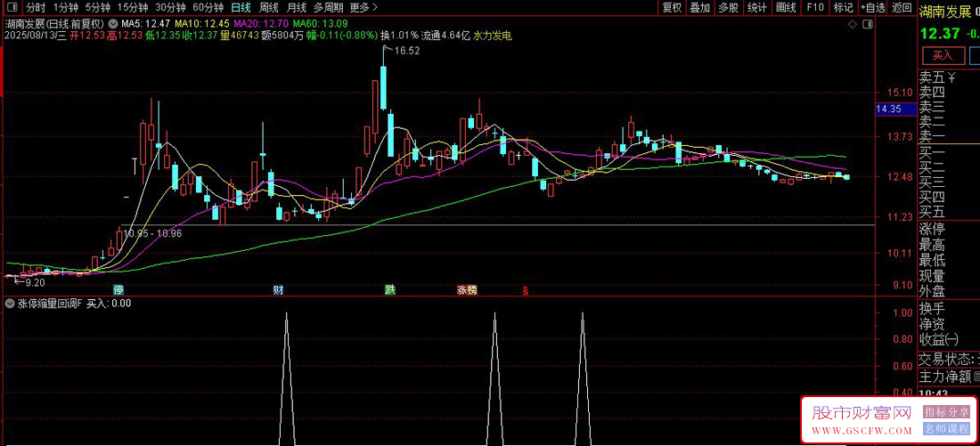Image resolution: width=980 pixels, height=446 pixels.
Task: Click the 主力净额 panel icon
Action: (x=976, y=377)
